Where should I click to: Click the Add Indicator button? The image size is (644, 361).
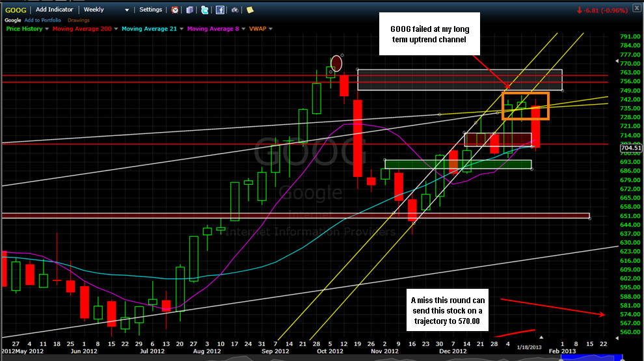pos(54,10)
